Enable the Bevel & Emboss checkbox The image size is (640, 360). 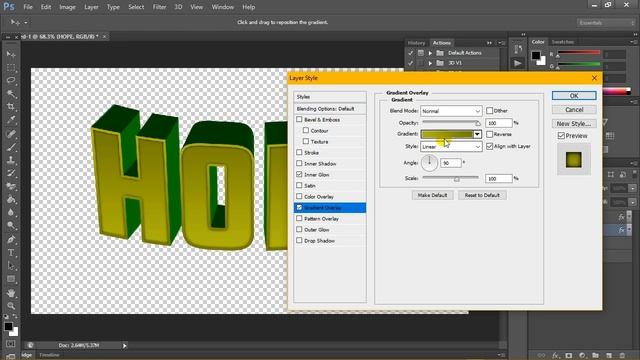click(x=299, y=119)
